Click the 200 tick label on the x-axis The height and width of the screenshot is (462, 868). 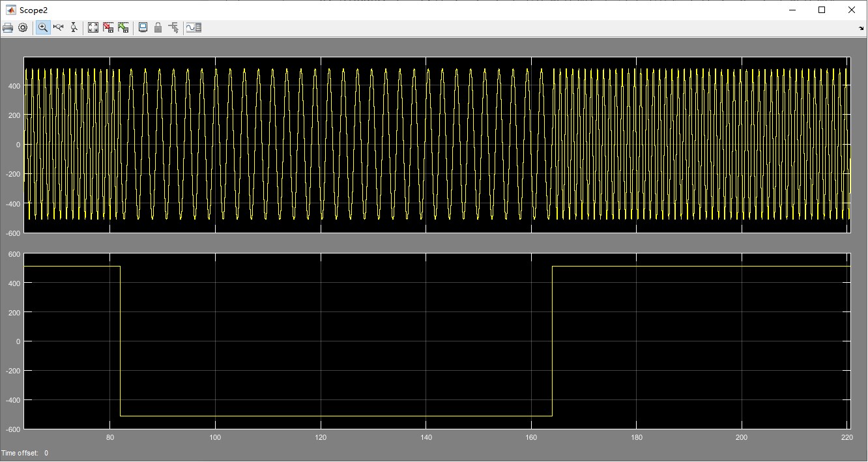click(x=742, y=437)
